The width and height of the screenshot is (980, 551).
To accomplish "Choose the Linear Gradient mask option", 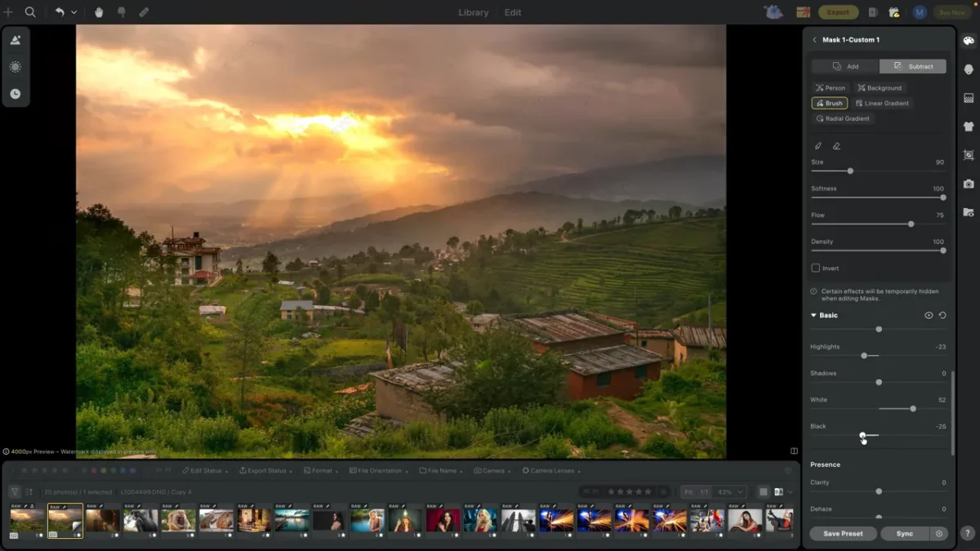I will pyautogui.click(x=882, y=104).
